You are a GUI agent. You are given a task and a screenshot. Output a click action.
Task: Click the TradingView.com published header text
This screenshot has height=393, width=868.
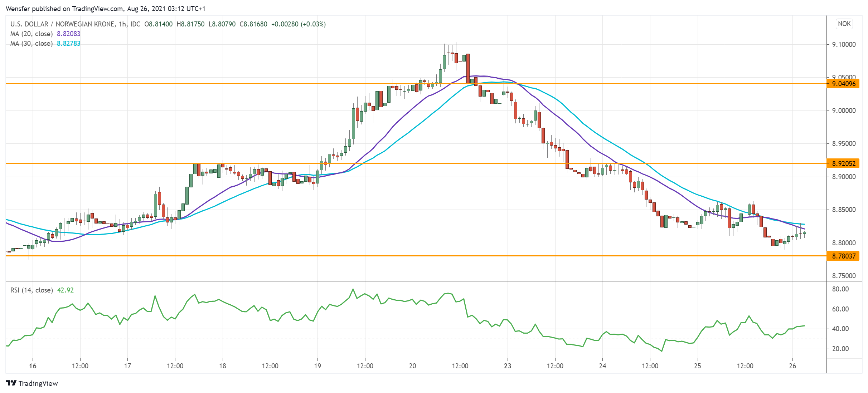pyautogui.click(x=105, y=9)
